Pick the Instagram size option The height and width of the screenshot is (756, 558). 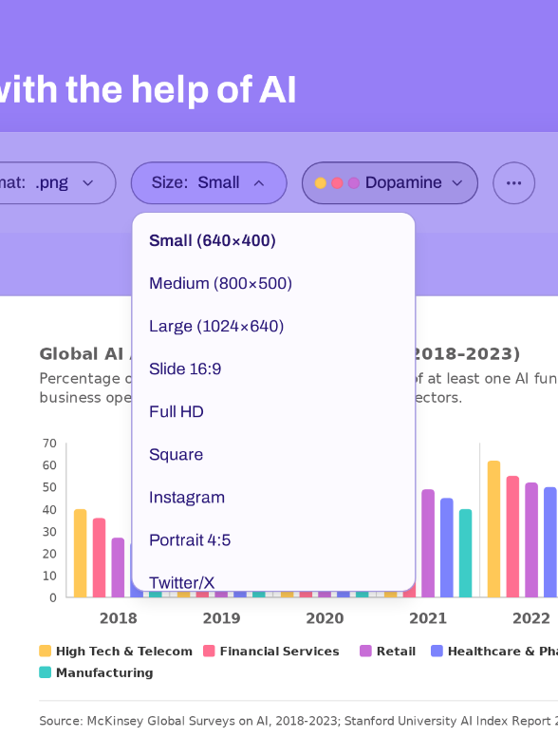click(273, 498)
